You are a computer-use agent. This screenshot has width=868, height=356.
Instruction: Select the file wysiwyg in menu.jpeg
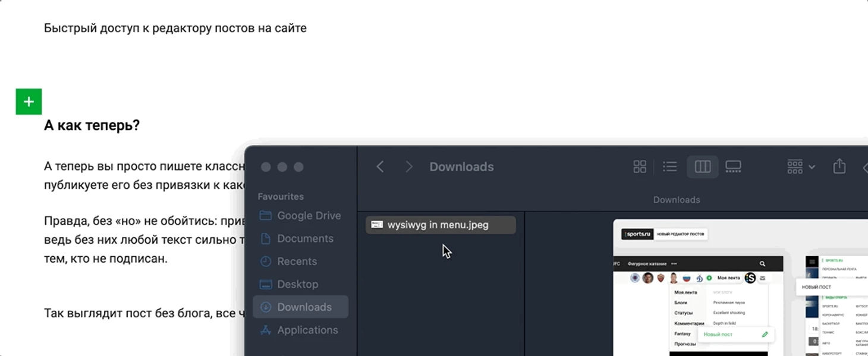[x=438, y=225]
